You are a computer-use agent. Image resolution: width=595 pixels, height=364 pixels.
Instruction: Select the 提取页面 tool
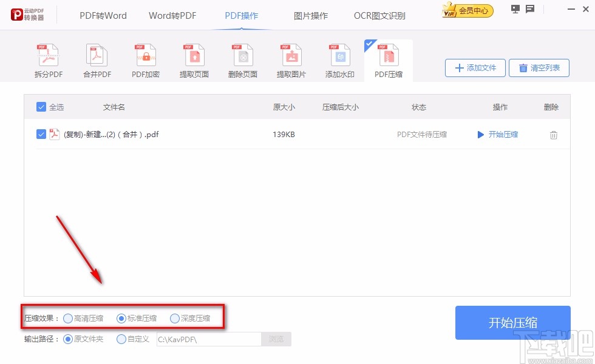coord(193,59)
